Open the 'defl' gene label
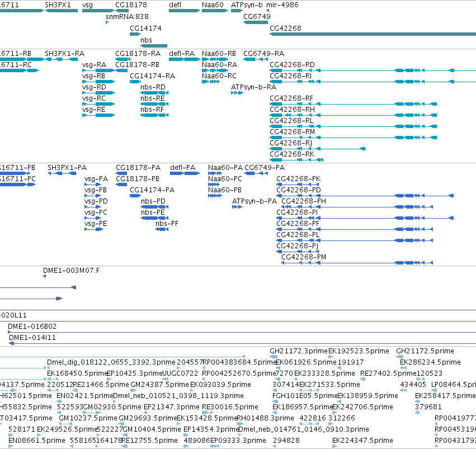This screenshot has width=476, height=449. (x=175, y=5)
